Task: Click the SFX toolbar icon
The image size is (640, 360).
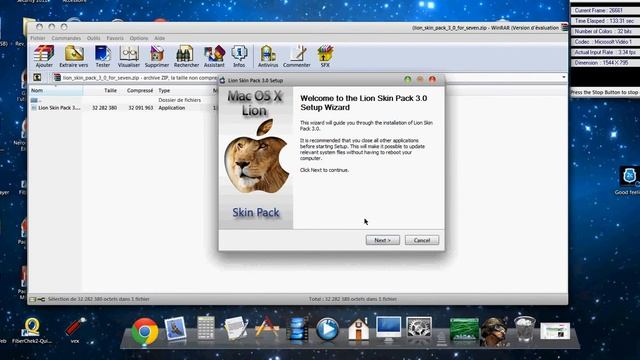Action: (325, 56)
